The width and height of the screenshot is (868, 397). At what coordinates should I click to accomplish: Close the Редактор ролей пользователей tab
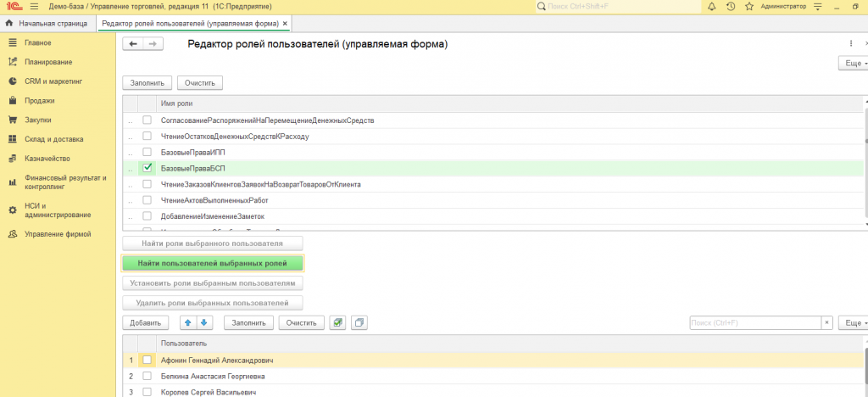tap(285, 24)
